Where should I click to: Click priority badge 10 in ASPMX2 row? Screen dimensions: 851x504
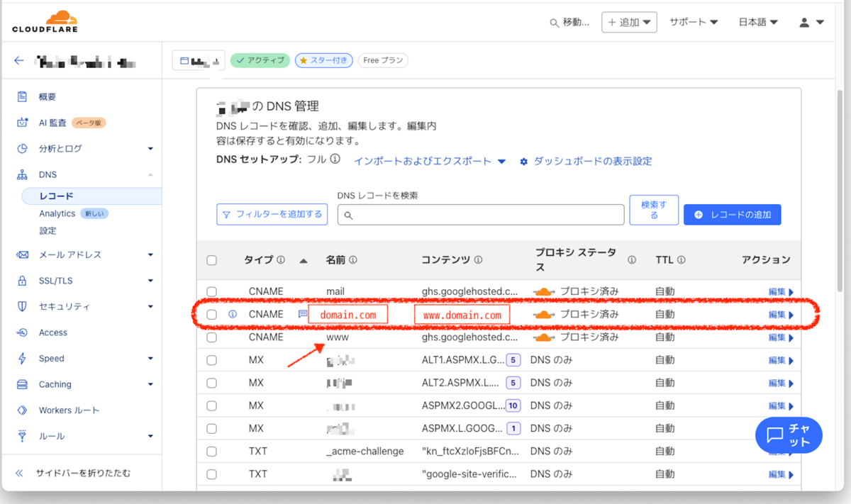click(x=513, y=406)
